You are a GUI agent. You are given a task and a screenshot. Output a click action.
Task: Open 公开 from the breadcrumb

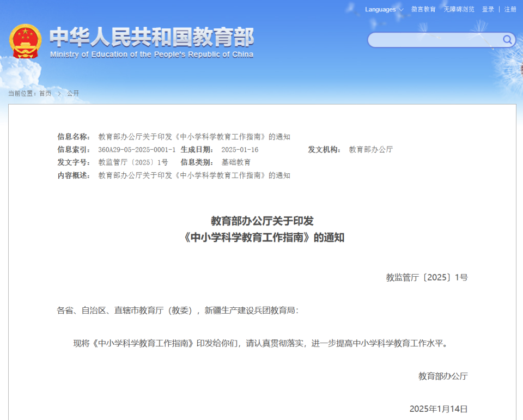tap(72, 93)
